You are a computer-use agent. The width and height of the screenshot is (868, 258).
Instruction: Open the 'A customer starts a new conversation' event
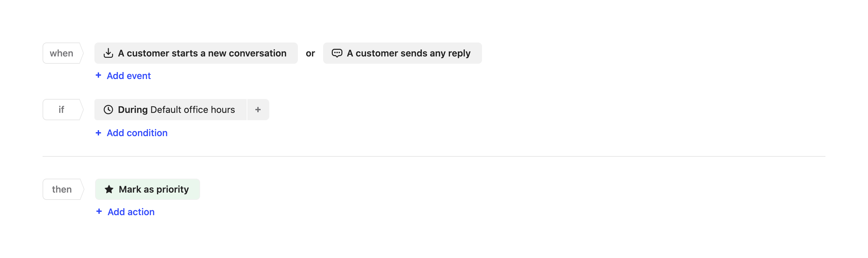click(x=202, y=53)
